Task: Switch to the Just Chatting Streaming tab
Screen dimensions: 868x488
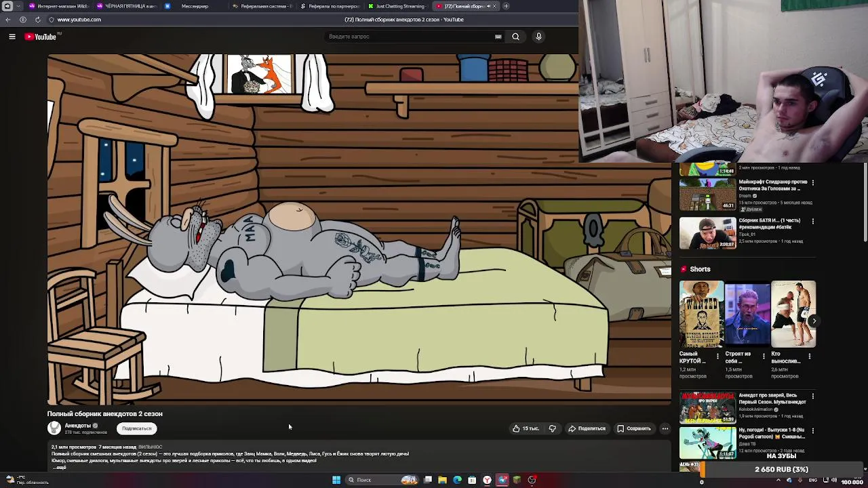Action: 398,6
